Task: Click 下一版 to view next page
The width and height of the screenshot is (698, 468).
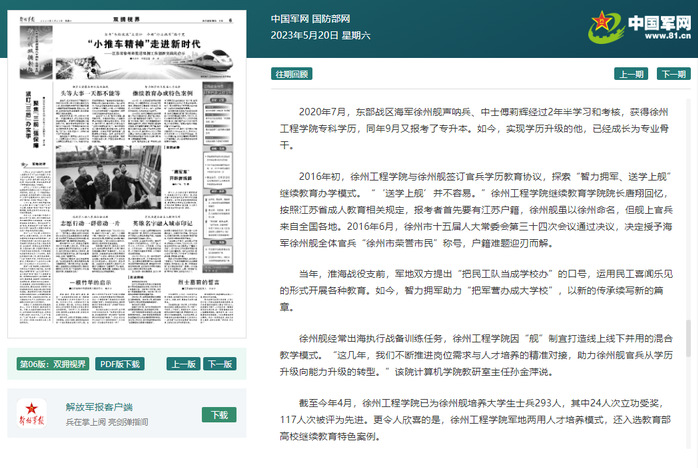Action: pyautogui.click(x=220, y=364)
